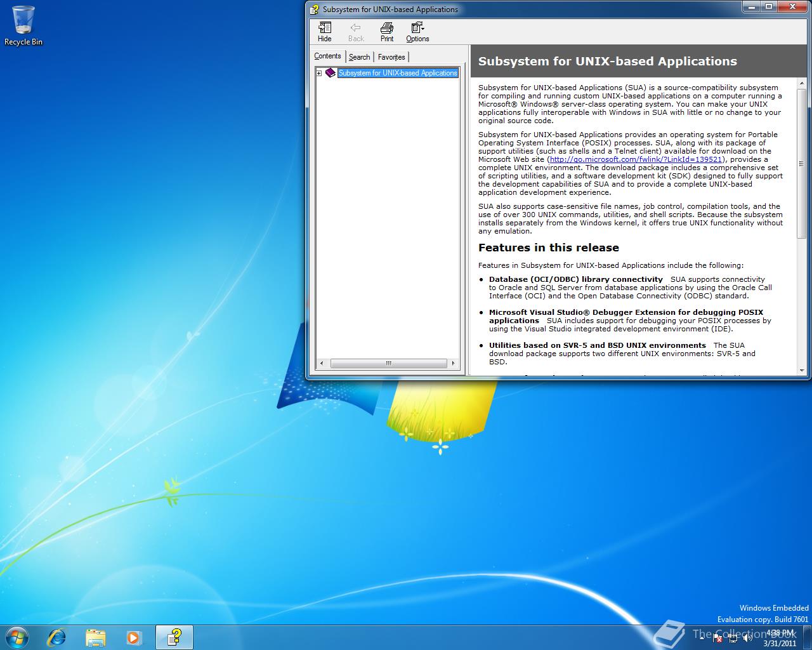The image size is (812, 650).
Task: Open the Options toolbar menu
Action: [417, 32]
